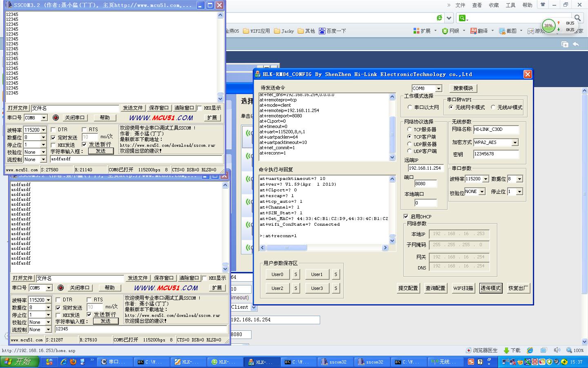Click the 下载 download status bar icon

tap(512, 350)
